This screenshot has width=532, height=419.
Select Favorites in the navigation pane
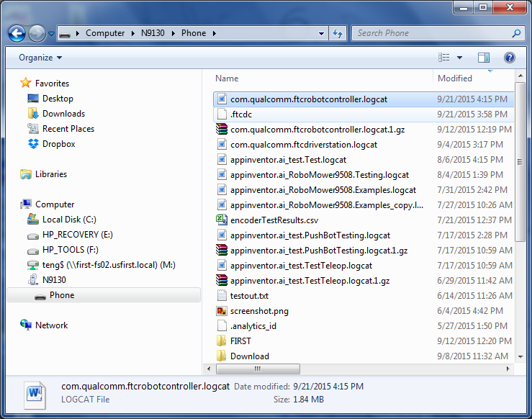pos(52,84)
